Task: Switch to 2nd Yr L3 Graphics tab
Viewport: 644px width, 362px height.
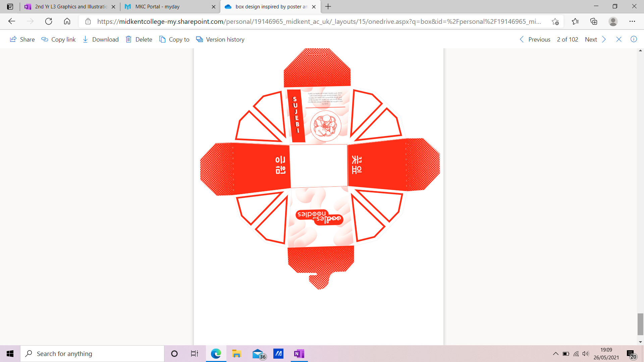Action: pyautogui.click(x=71, y=7)
